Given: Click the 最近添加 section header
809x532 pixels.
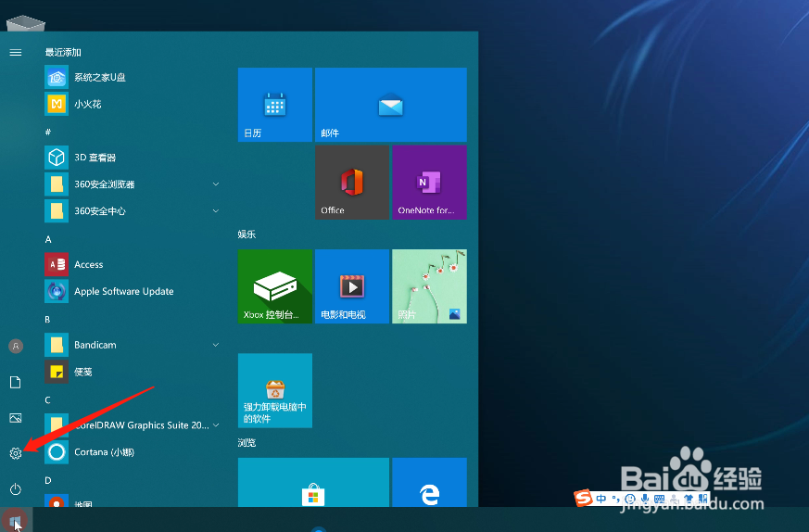Looking at the screenshot, I should 63,52.
